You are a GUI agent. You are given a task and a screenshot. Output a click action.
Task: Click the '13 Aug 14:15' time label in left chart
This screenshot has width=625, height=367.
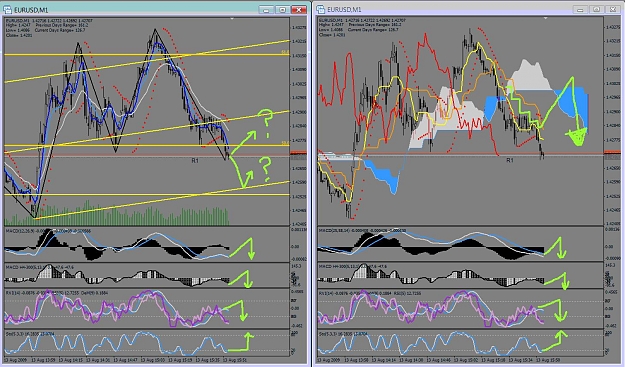pos(71,360)
